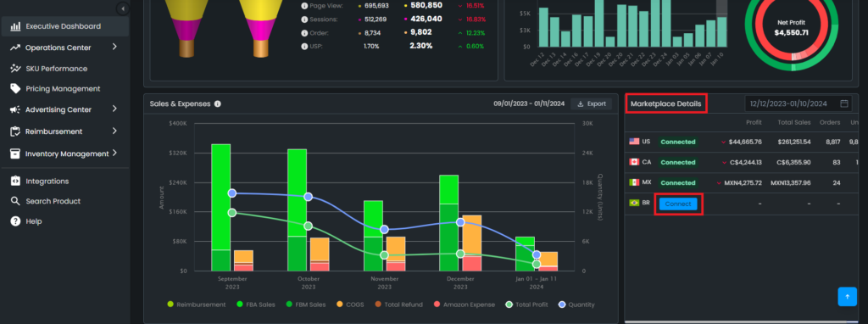Click the Connect button for BR marketplace
This screenshot has height=324, width=868.
(678, 204)
